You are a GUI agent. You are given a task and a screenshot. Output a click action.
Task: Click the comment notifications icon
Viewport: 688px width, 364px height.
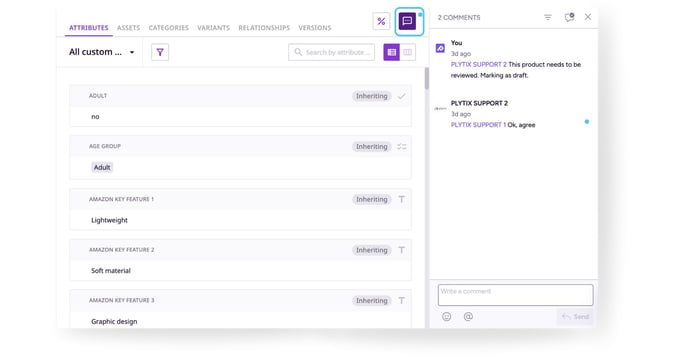tap(569, 17)
